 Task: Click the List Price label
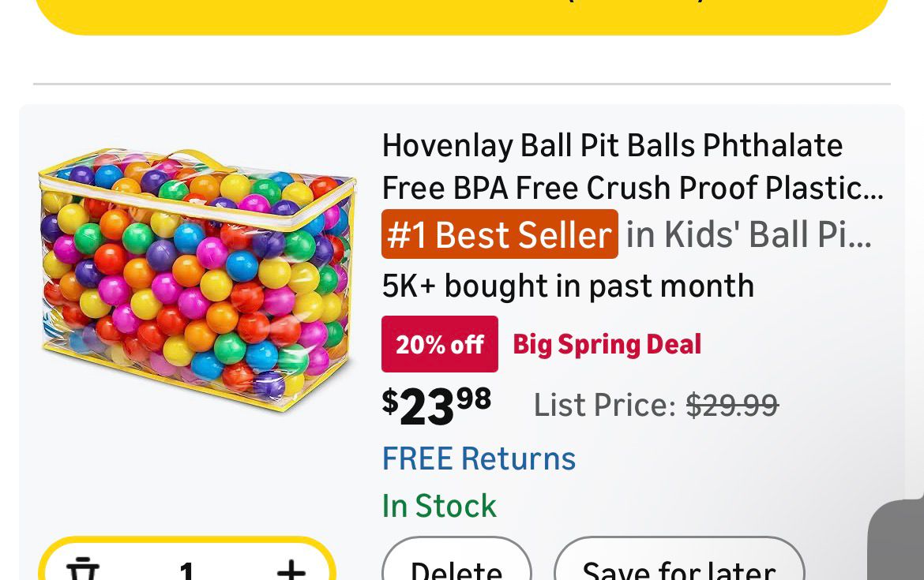(604, 406)
